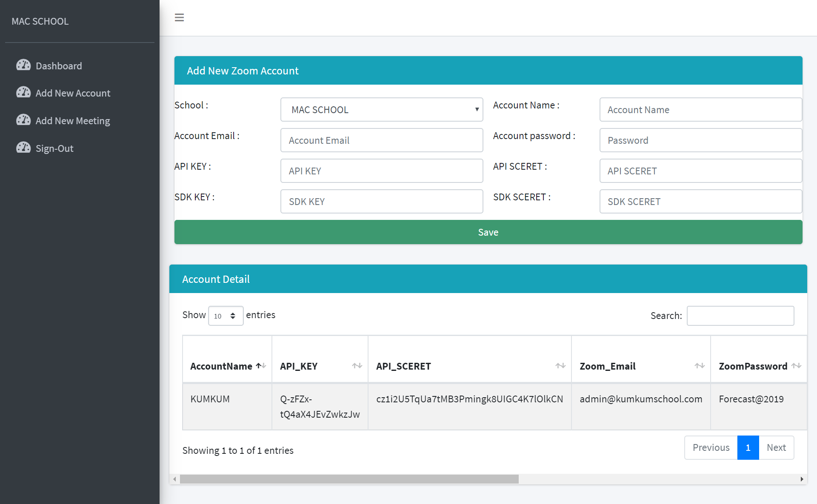Sort by ZoomPassword column arrows
817x504 pixels.
796,366
